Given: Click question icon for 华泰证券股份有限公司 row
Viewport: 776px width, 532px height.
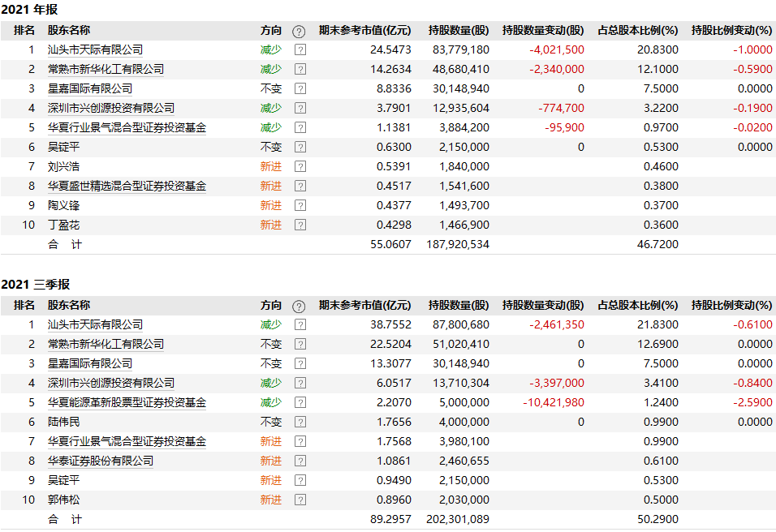Looking at the screenshot, I should pyautogui.click(x=300, y=461).
